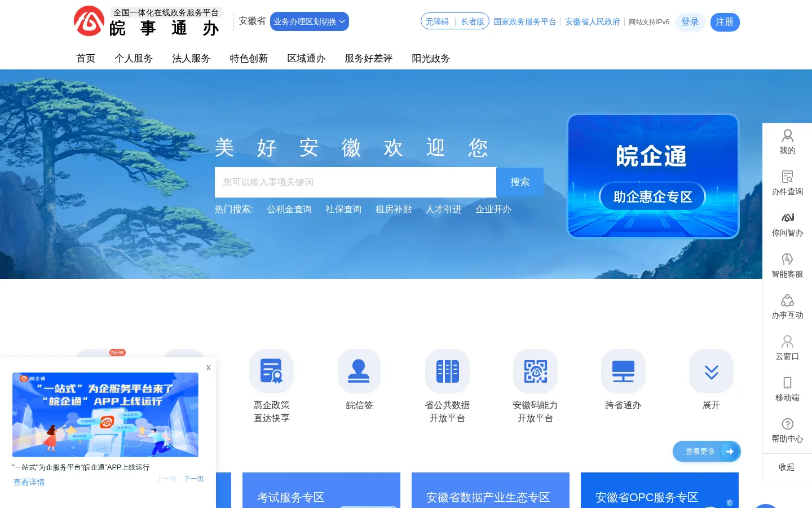This screenshot has width=812, height=508.
Task: Open 阳光政务 menu
Action: click(x=431, y=58)
